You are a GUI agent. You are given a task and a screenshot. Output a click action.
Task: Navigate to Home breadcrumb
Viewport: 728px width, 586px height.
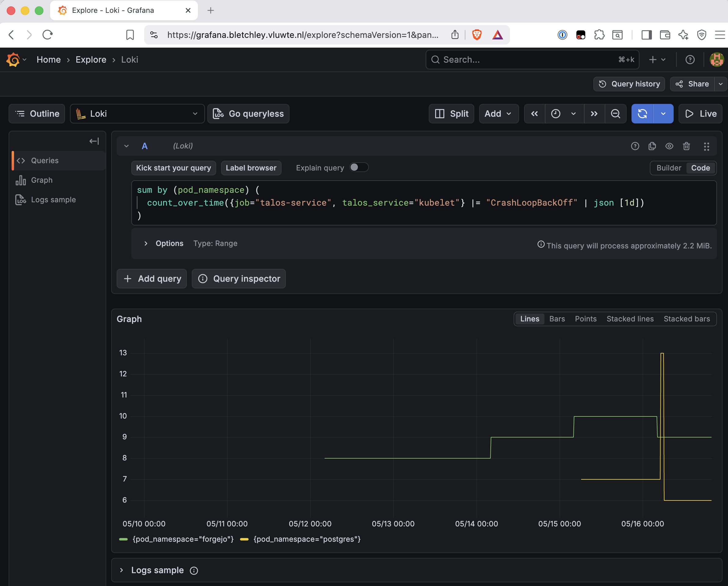[49, 60]
